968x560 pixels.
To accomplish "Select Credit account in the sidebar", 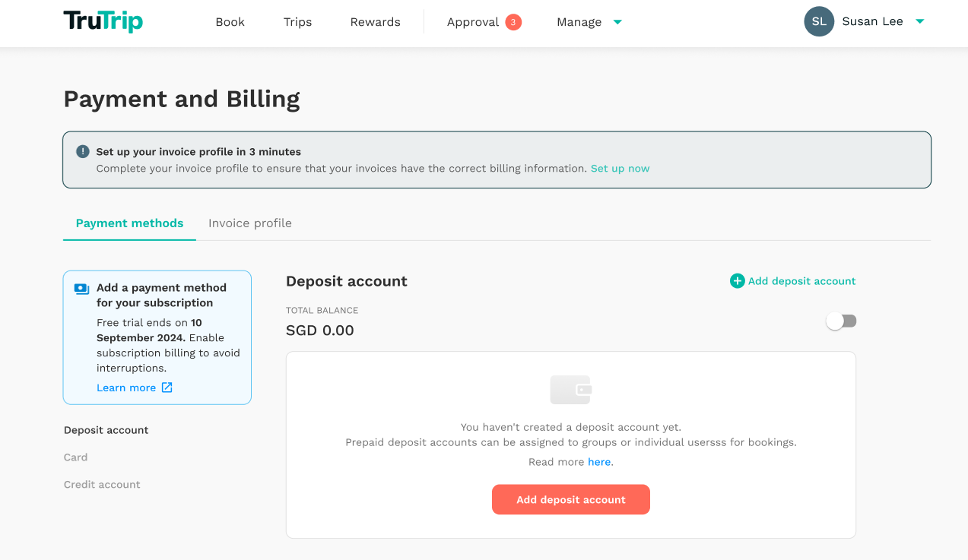I will 102,484.
